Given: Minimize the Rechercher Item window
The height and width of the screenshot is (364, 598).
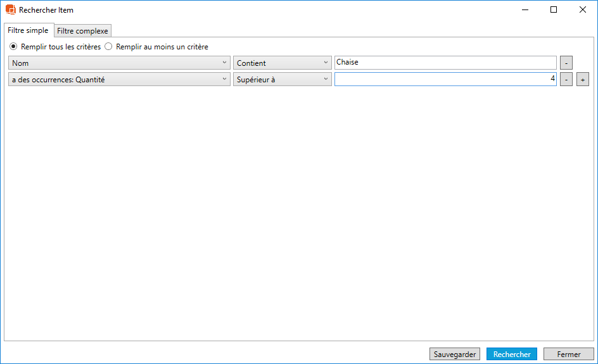Looking at the screenshot, I should pos(525,10).
